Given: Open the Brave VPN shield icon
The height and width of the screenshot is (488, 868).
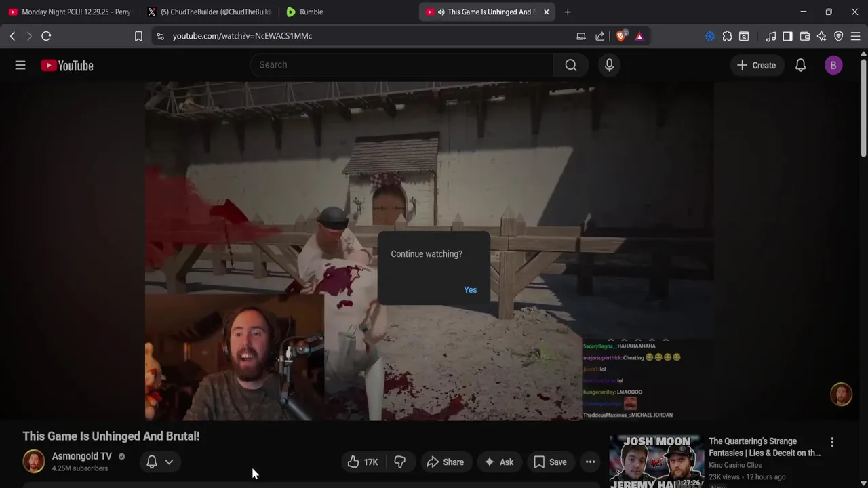Looking at the screenshot, I should point(839,36).
